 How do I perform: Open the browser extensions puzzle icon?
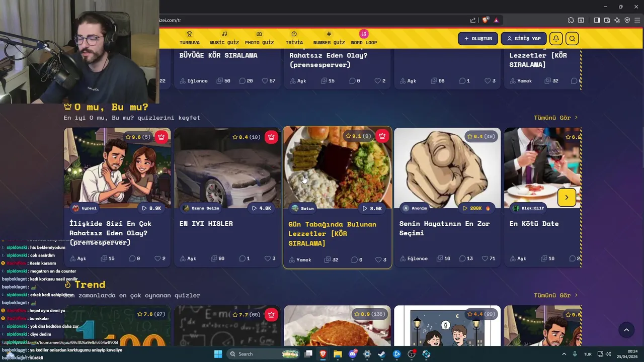571,20
